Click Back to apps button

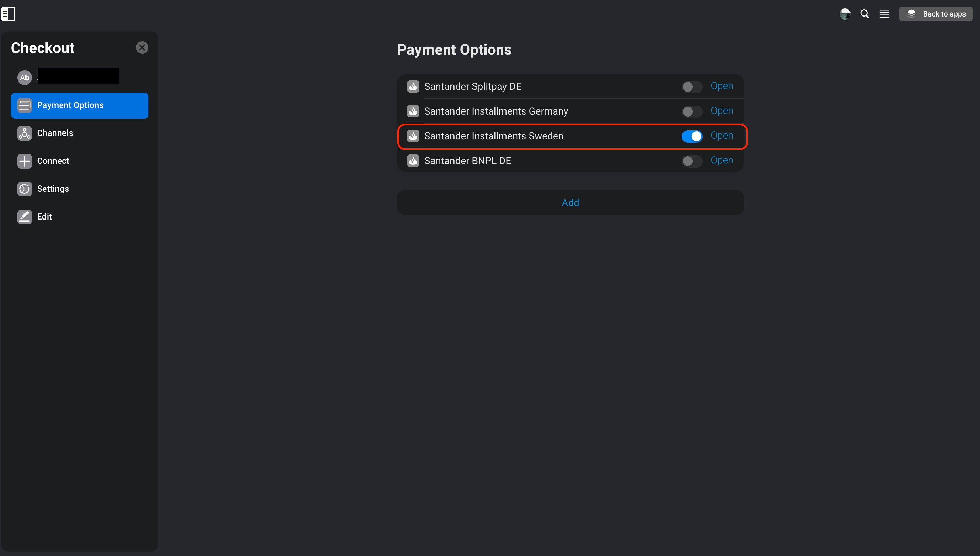point(936,14)
